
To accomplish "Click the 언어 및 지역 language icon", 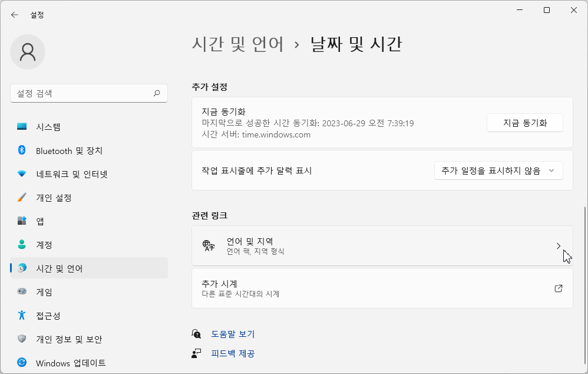I will tap(209, 245).
